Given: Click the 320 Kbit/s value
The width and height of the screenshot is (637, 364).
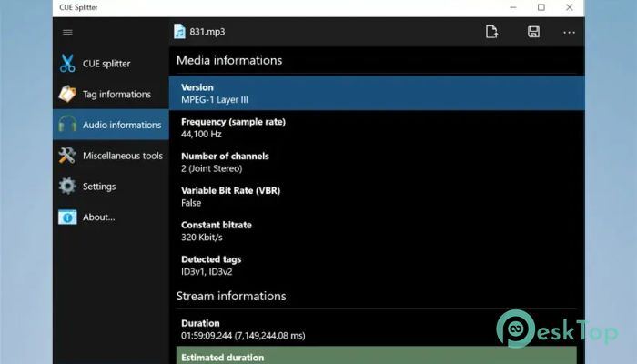Looking at the screenshot, I should tap(202, 238).
